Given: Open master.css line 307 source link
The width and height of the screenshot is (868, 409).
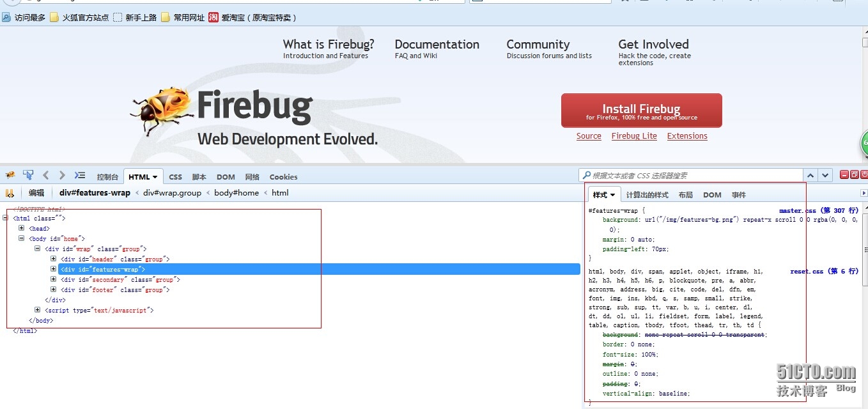Looking at the screenshot, I should 819,210.
